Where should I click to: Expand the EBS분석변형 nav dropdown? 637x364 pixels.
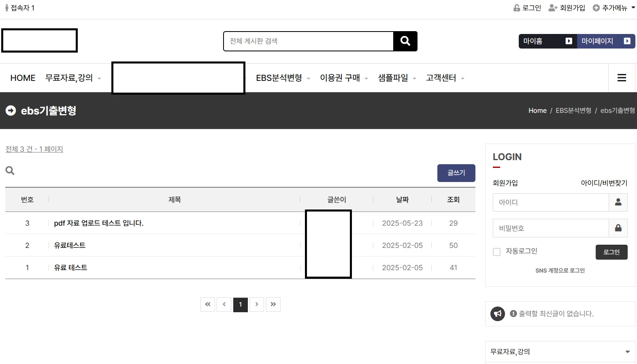[x=309, y=78]
